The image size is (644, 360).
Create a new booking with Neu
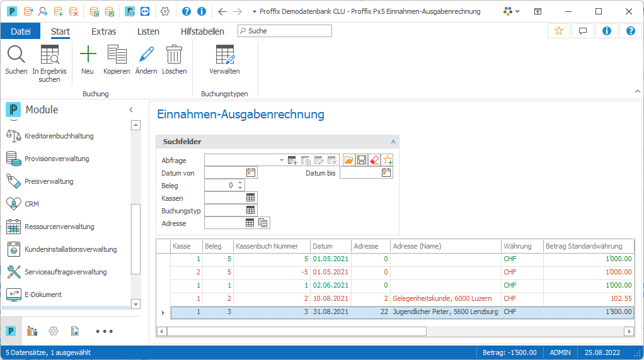88,55
